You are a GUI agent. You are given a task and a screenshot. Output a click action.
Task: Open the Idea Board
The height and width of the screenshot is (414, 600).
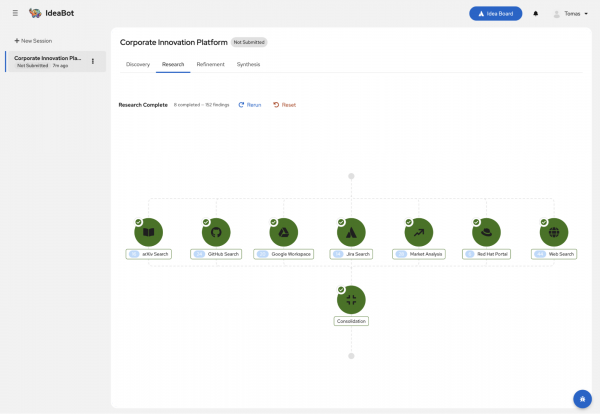pos(496,14)
